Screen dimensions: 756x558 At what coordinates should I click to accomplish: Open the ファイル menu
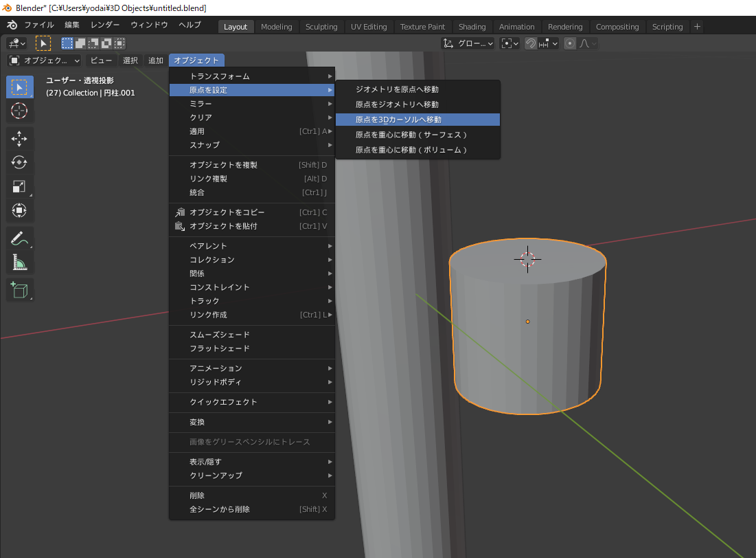pos(39,25)
